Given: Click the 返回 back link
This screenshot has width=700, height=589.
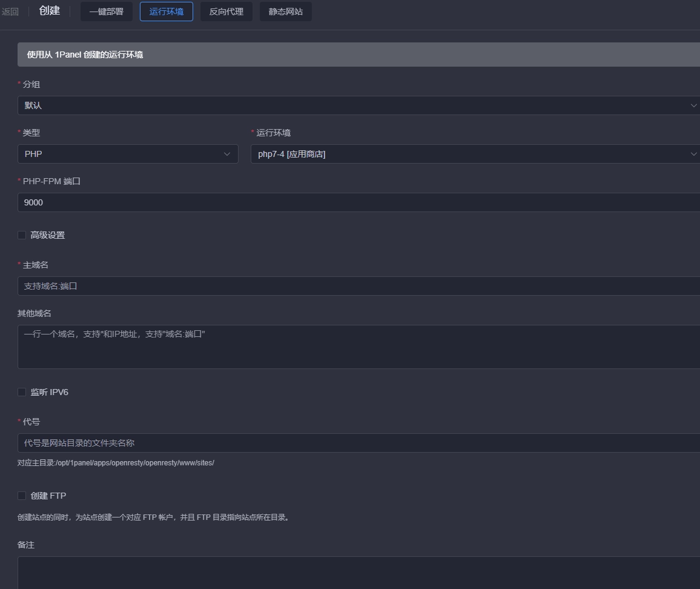Looking at the screenshot, I should 10,12.
